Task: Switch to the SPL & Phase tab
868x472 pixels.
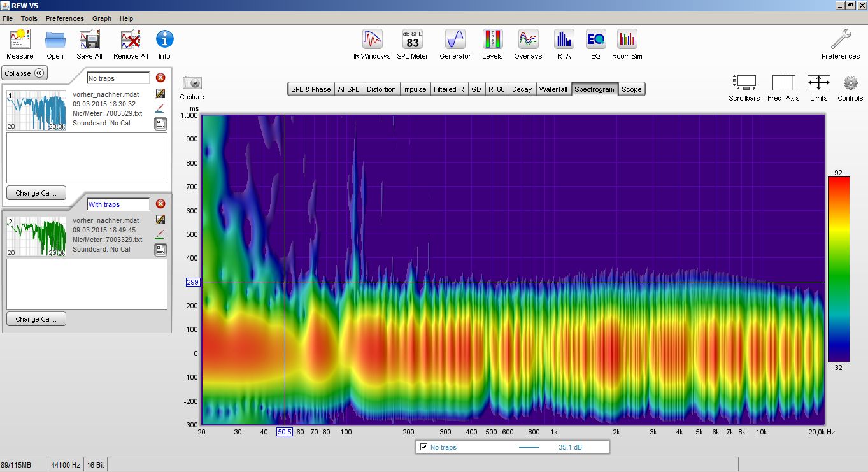Action: click(x=311, y=89)
